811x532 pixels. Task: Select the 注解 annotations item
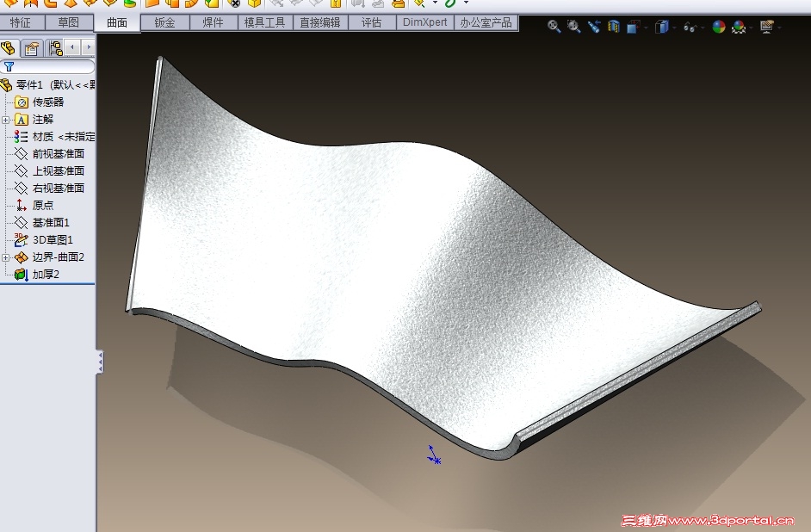click(34, 120)
